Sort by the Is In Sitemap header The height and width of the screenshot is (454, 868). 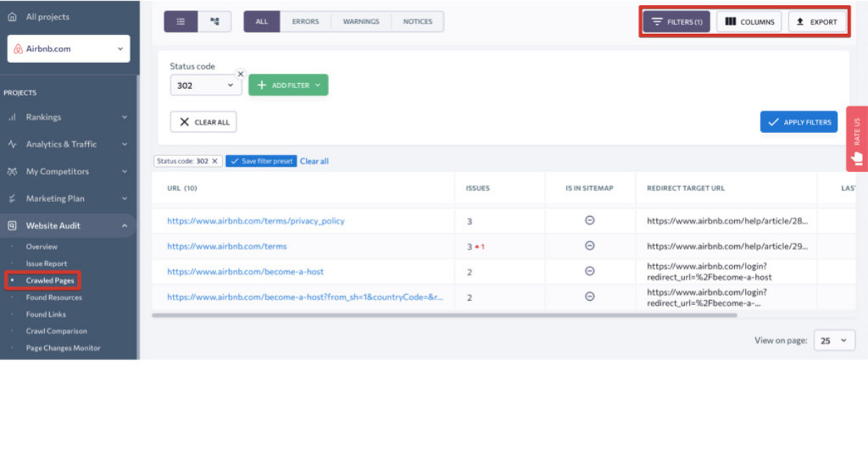590,188
